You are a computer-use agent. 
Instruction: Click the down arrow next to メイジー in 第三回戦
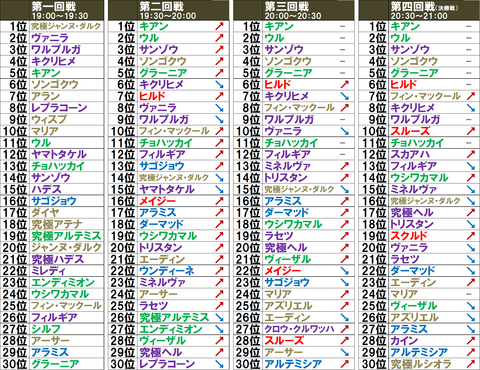tap(344, 271)
